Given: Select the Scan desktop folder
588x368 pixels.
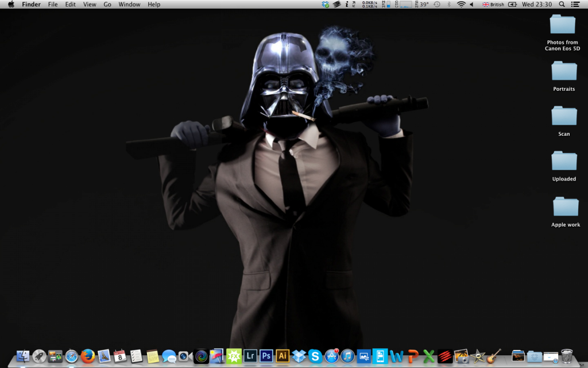Looking at the screenshot, I should coord(564,121).
